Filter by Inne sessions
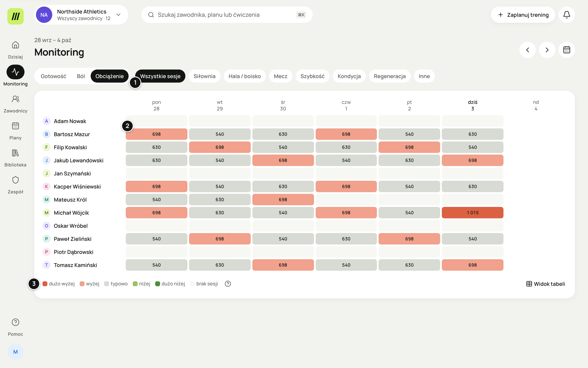Image resolution: width=588 pixels, height=368 pixels. [424, 76]
